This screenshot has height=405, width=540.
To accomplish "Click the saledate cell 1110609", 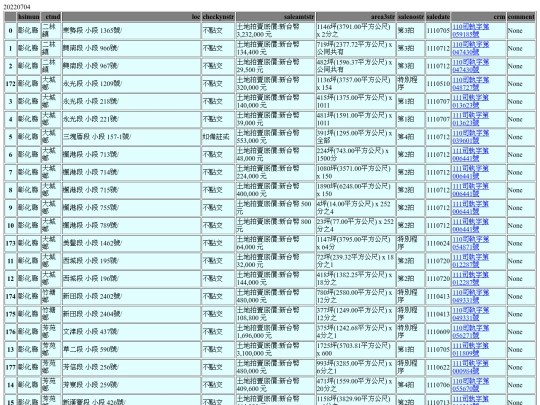I will pos(438,332).
